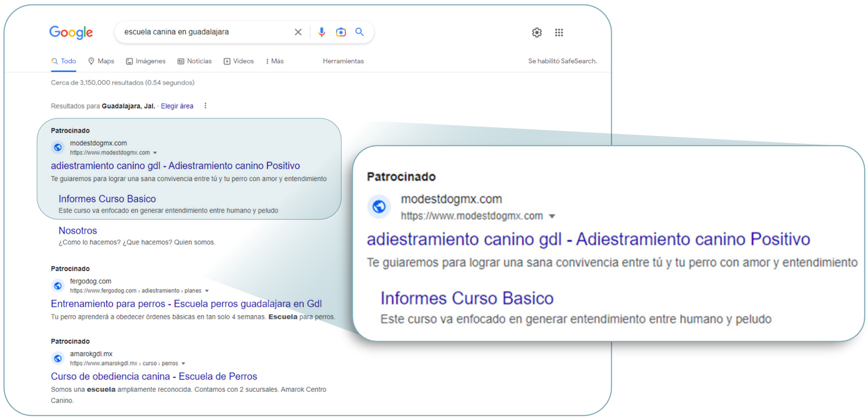This screenshot has height=420, width=868.
Task: Open the enlarged 'adiestramiento canino gdl' headline in callout
Action: click(588, 239)
